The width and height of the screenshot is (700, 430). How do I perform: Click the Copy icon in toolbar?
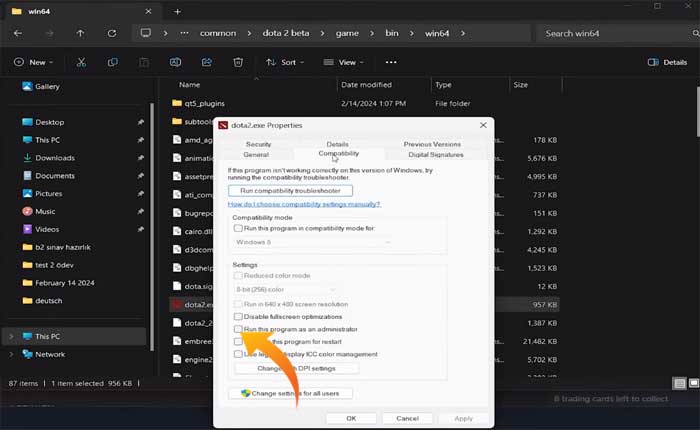pyautogui.click(x=112, y=62)
